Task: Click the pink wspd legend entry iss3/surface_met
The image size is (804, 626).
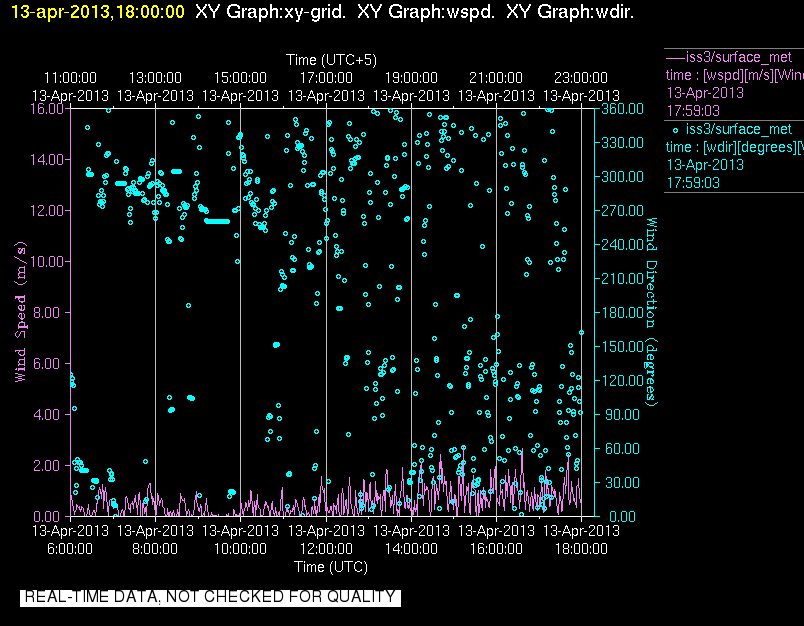Action: coord(739,57)
